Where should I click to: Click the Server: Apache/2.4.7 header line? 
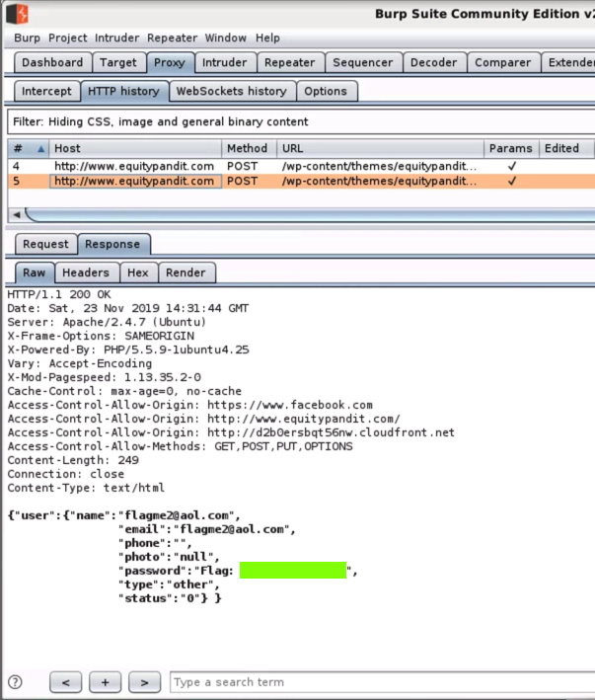point(107,322)
